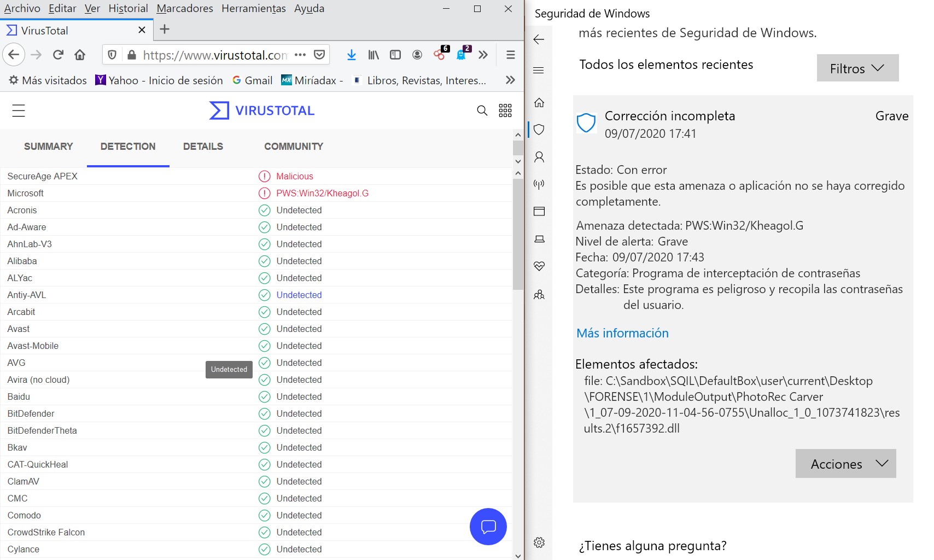934x560 pixels.
Task: Open virus and threat protection shield
Action: click(539, 130)
